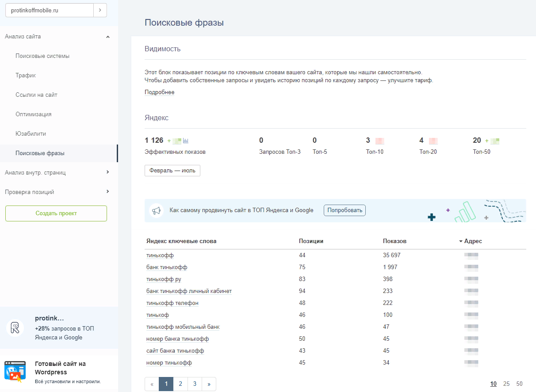Open the Февраль — июль period selector
Screen dimensions: 536x392
click(172, 171)
